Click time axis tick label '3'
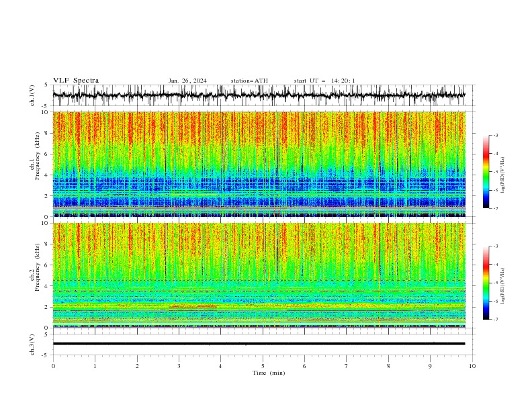The width and height of the screenshot is (532, 411). 179,366
